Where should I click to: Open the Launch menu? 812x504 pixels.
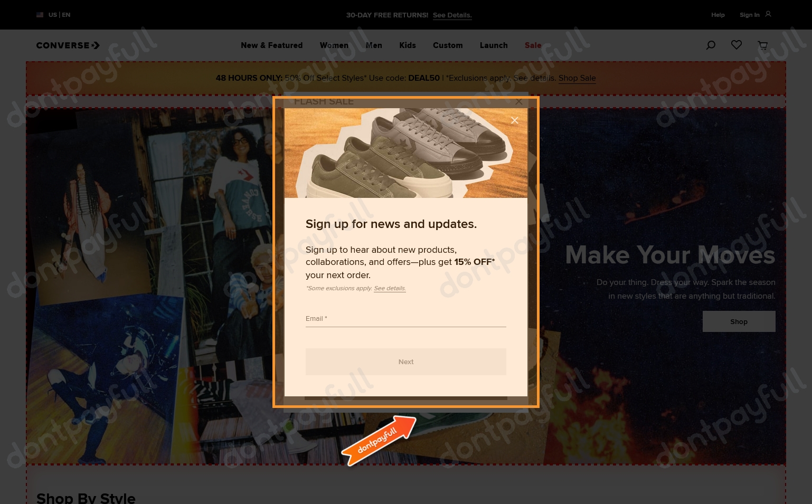coord(494,45)
